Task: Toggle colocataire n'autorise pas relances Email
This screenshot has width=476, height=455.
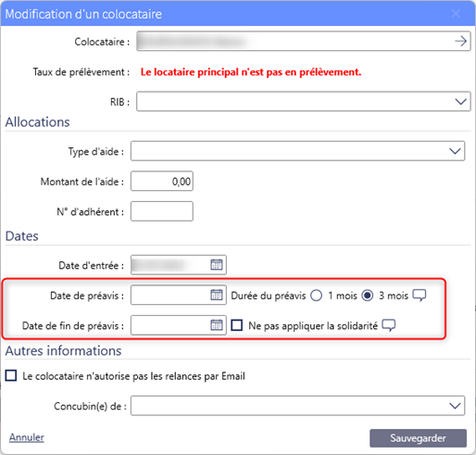Action: 11,375
